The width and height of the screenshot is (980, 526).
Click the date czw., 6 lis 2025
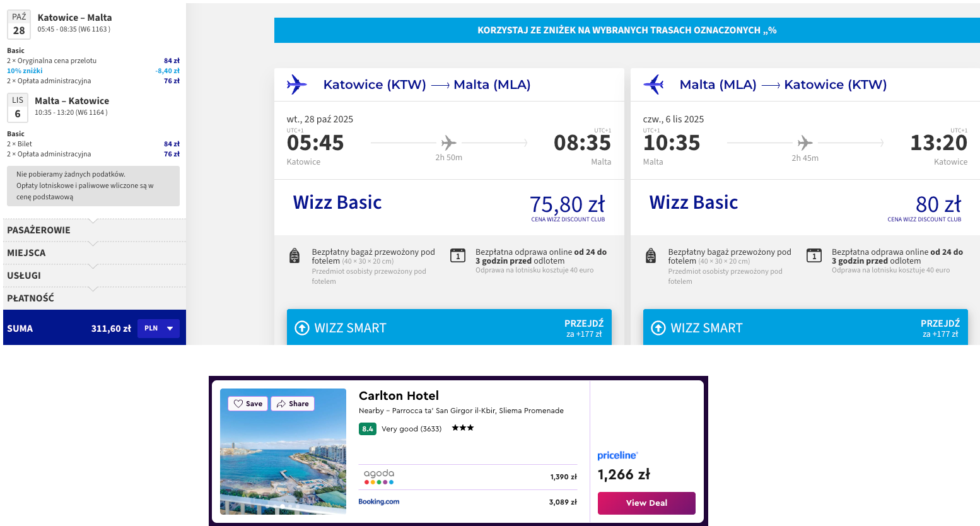coord(674,119)
